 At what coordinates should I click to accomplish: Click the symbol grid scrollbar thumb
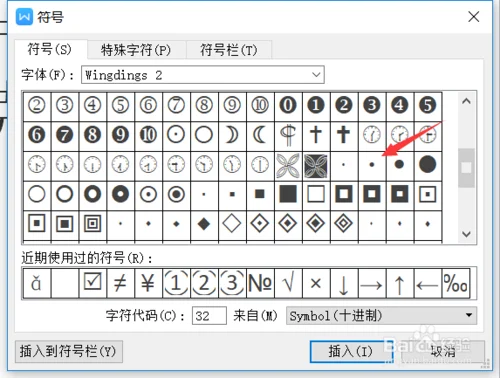point(466,168)
